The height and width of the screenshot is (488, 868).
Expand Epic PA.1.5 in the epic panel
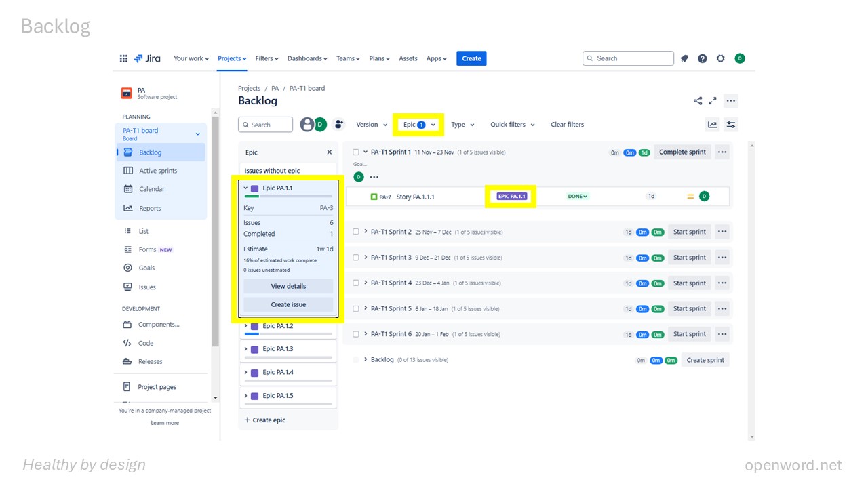tap(246, 396)
